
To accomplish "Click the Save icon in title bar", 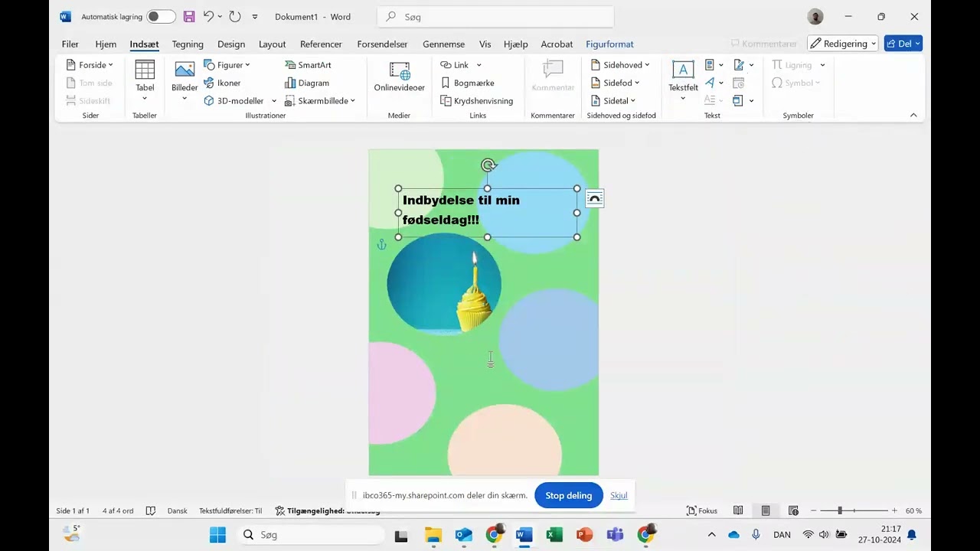I will [x=189, y=17].
